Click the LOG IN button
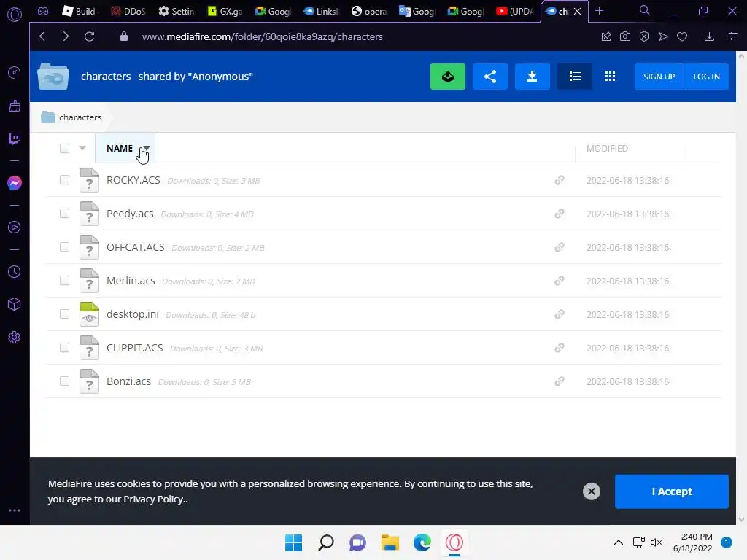The image size is (747, 560). click(x=706, y=76)
